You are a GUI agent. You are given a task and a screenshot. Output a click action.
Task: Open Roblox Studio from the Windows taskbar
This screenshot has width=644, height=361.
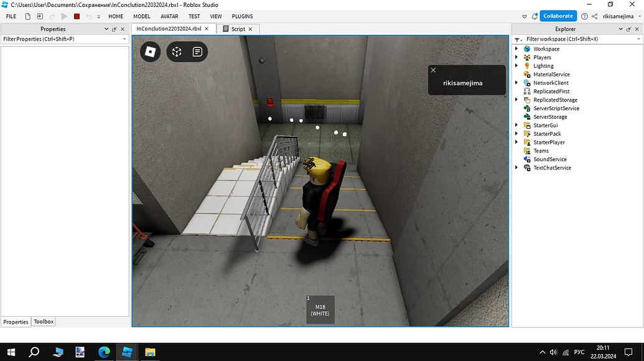point(127,352)
